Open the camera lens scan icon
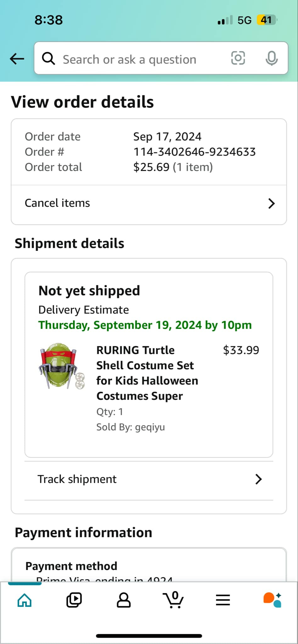 [x=238, y=58]
